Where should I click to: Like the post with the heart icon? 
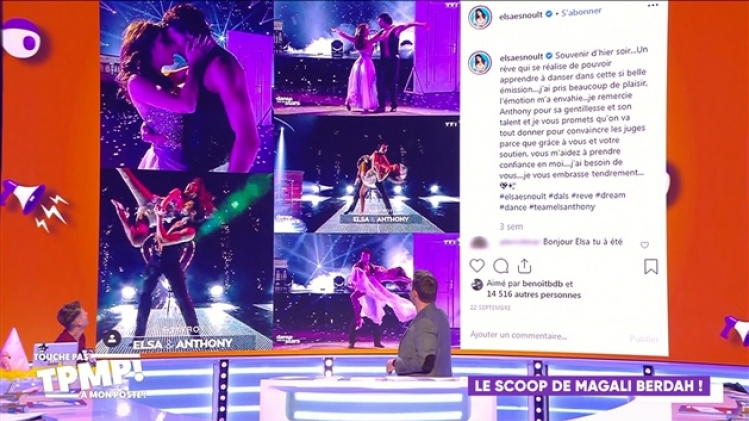coord(477,265)
